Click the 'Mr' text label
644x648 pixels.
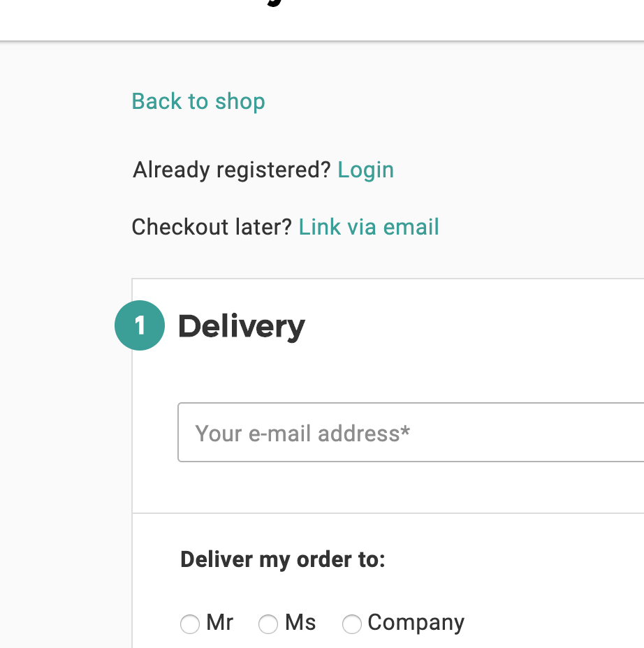pos(220,622)
